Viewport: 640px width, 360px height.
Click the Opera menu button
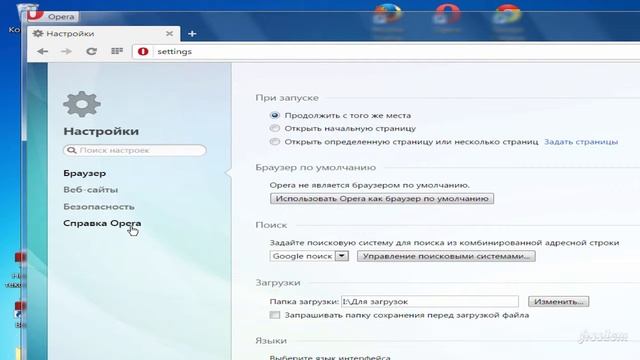(x=52, y=17)
